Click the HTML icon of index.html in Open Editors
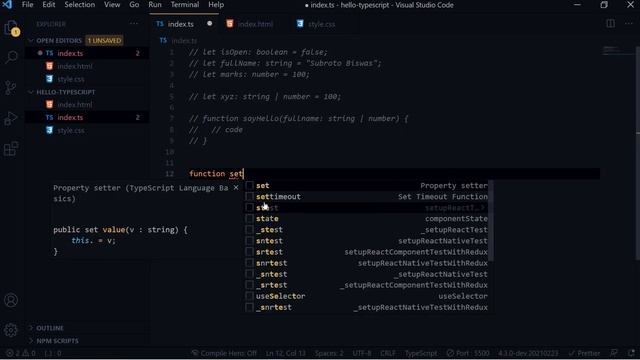This screenshot has width=640, height=360. point(49,66)
